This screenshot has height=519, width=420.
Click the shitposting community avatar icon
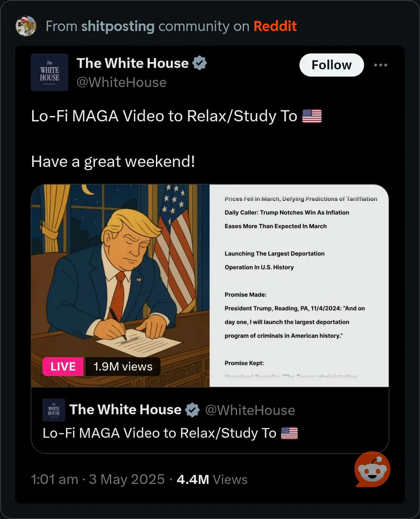click(x=26, y=26)
